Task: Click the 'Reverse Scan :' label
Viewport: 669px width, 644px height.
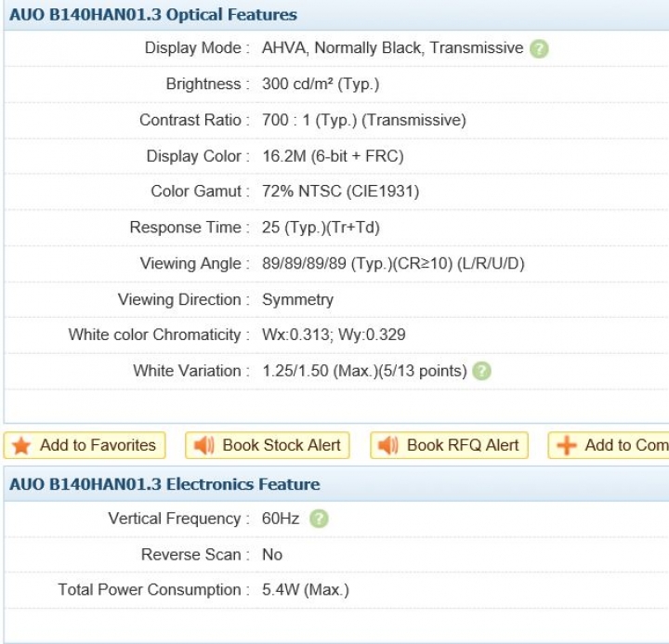Action: pyautogui.click(x=195, y=555)
